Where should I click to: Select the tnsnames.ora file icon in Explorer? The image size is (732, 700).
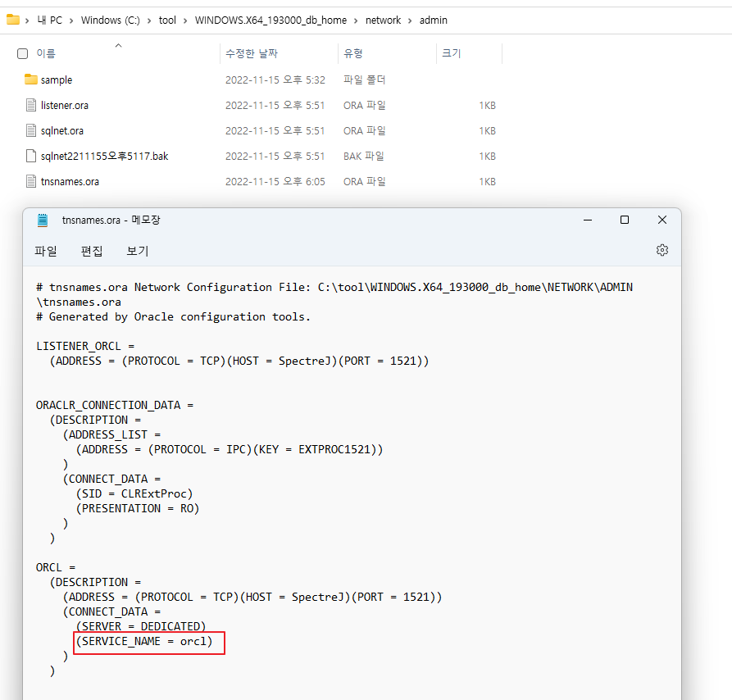coord(31,181)
